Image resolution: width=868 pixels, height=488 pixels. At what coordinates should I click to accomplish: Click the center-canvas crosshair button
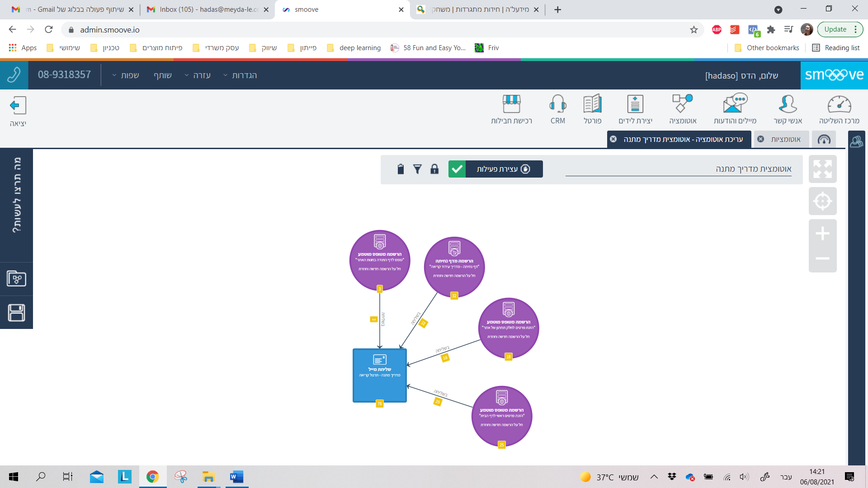coord(822,201)
